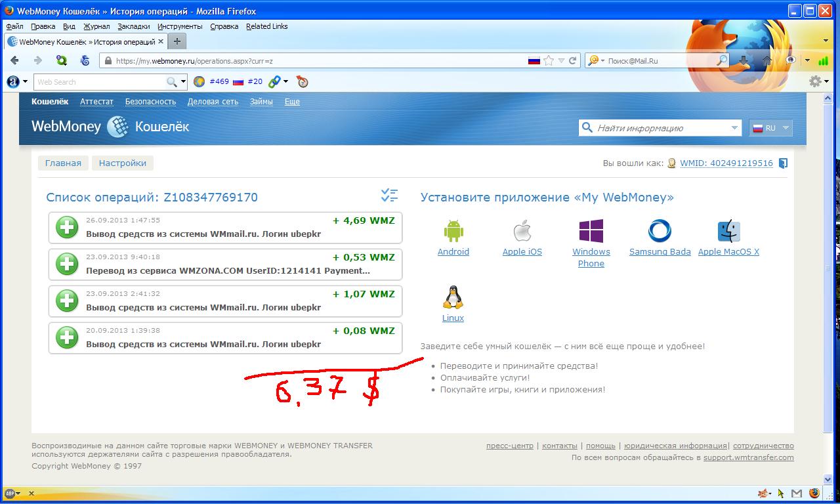Image resolution: width=840 pixels, height=504 pixels.
Task: Expand the 'Найти информацию' search dropdown
Action: click(x=734, y=128)
